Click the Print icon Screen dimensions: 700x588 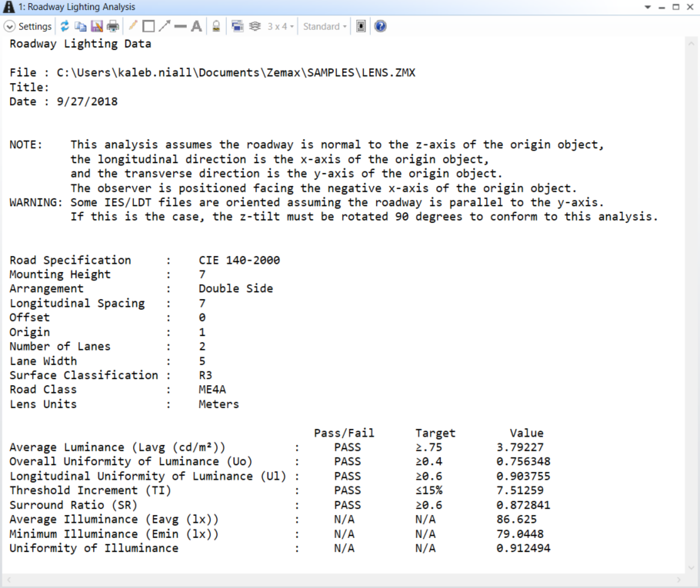[x=113, y=26]
